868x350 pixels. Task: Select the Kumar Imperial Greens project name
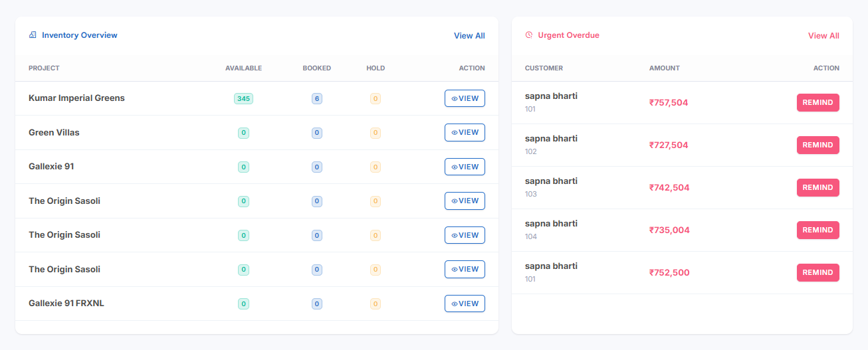(76, 98)
